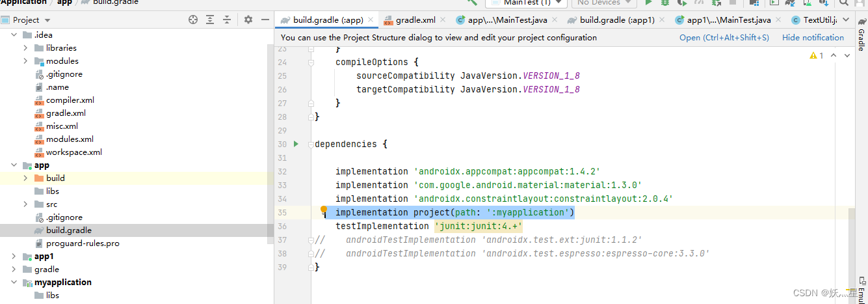Close the build.gradle (:app) tab

point(370,20)
